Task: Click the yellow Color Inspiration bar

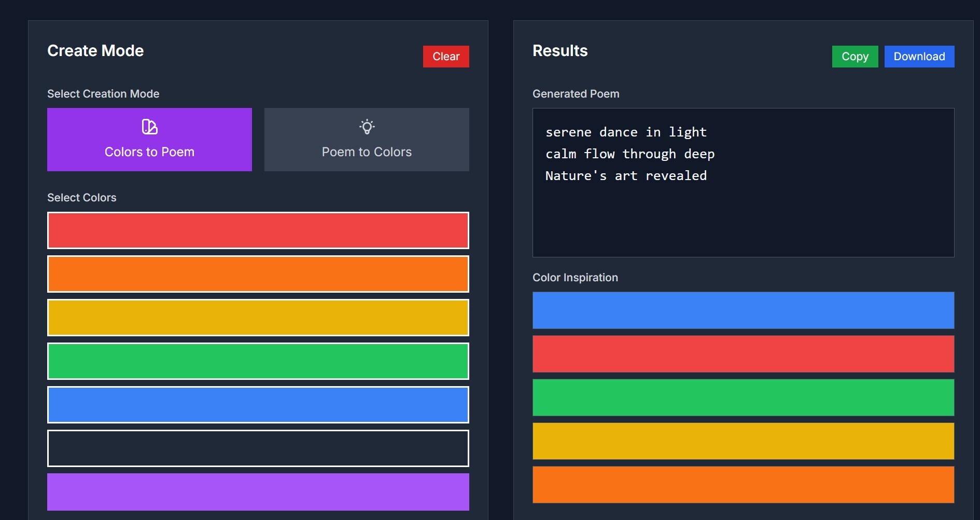Action: [x=743, y=441]
